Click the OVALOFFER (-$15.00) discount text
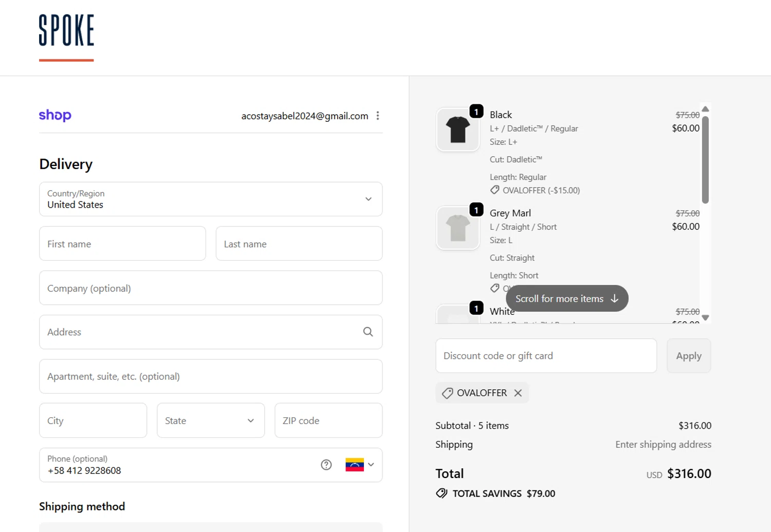 click(541, 190)
